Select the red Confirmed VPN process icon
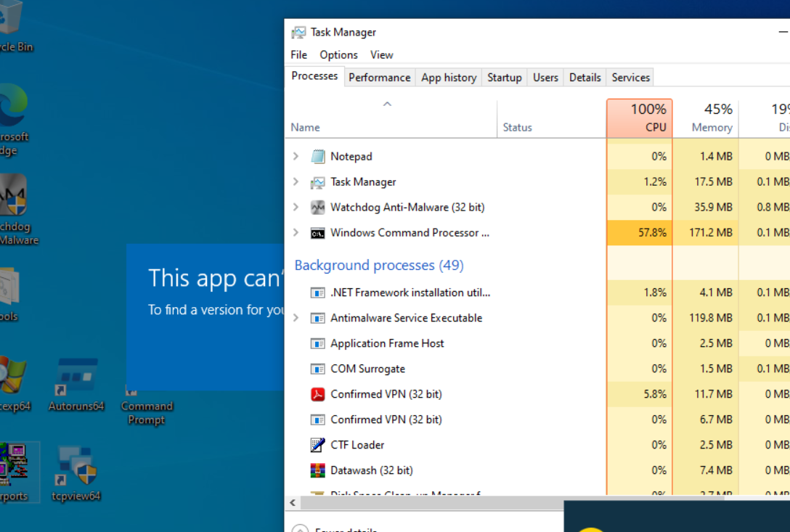The image size is (790, 532). pyautogui.click(x=317, y=394)
